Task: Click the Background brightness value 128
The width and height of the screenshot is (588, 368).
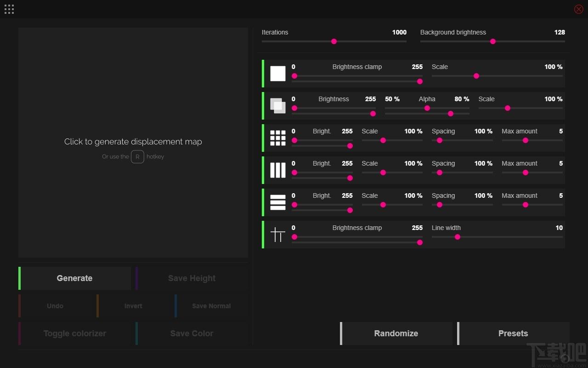Action: pos(560,32)
